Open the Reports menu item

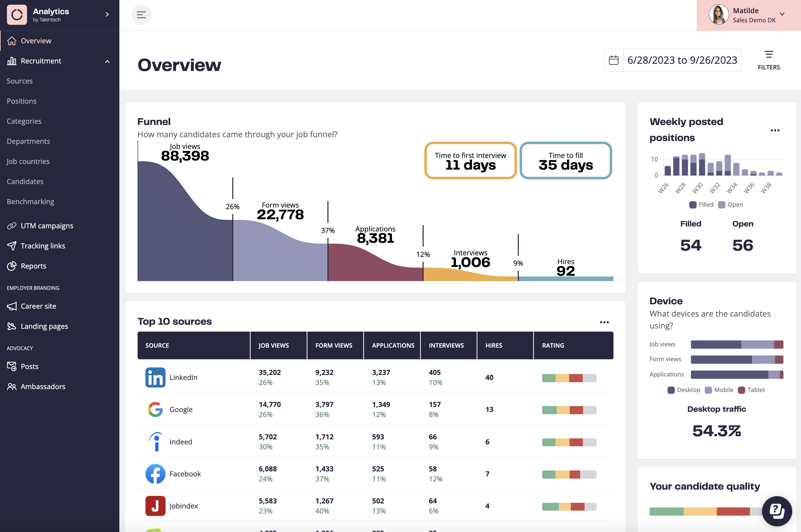[x=33, y=266]
